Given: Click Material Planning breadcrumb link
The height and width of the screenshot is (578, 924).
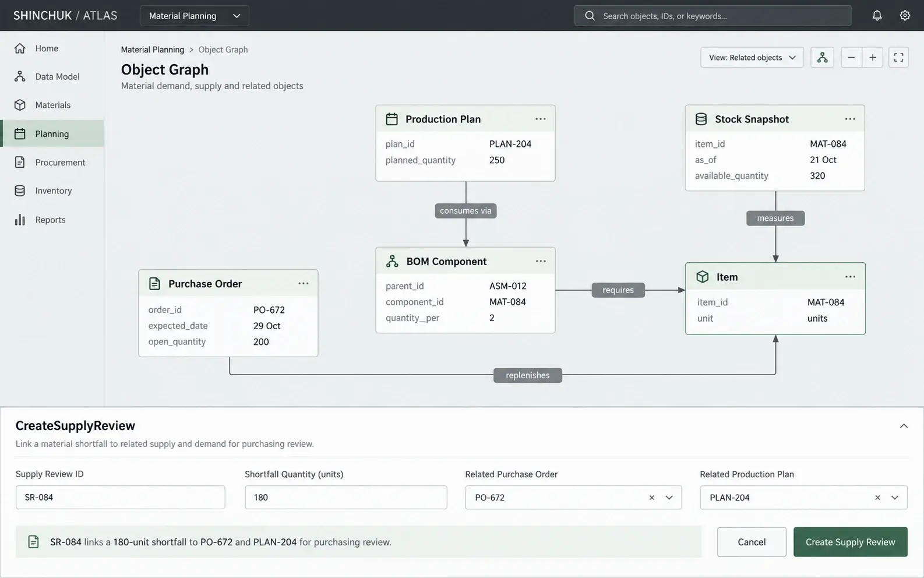Looking at the screenshot, I should pyautogui.click(x=153, y=50).
